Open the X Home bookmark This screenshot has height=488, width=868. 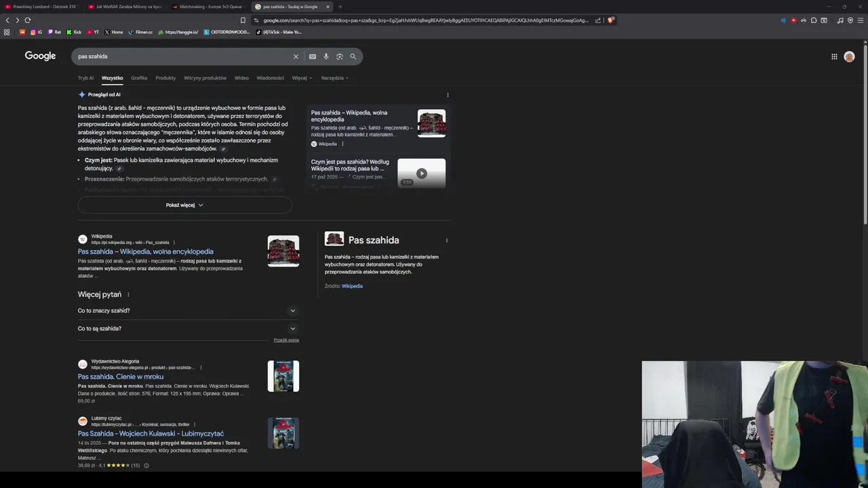(x=114, y=32)
